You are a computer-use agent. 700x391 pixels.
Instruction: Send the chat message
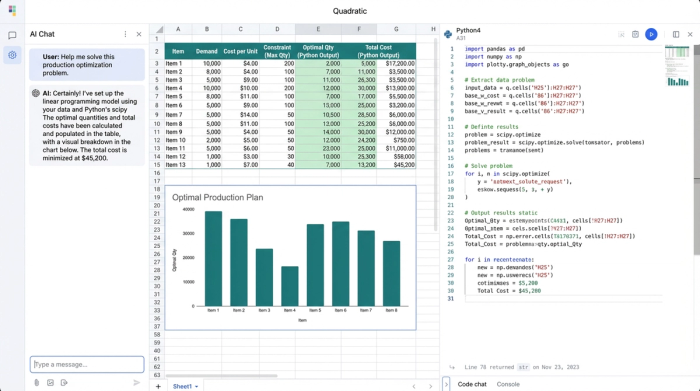click(137, 383)
